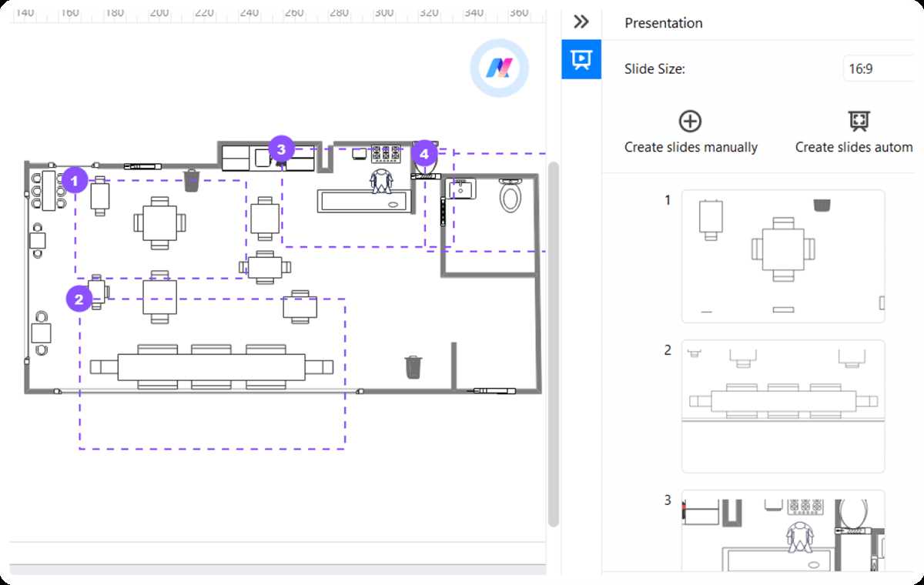The height and width of the screenshot is (585, 924).
Task: Click the purple slide marker 4 on canvas
Action: pyautogui.click(x=423, y=155)
